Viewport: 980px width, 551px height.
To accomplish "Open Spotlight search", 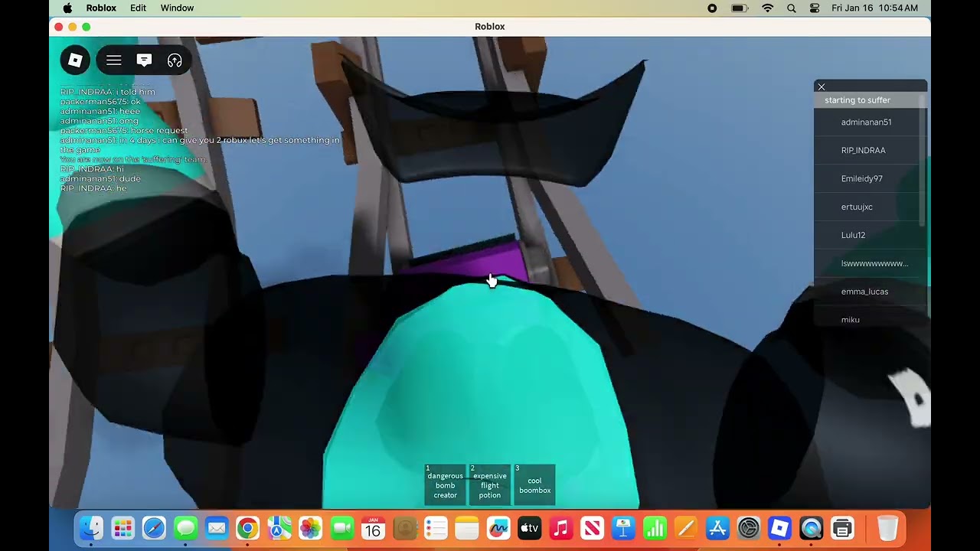I will (792, 8).
